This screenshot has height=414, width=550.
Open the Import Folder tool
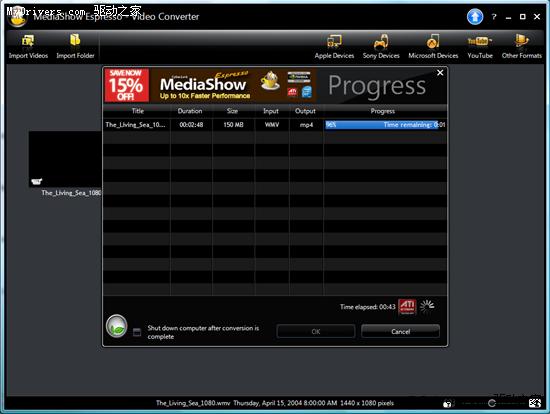75,46
